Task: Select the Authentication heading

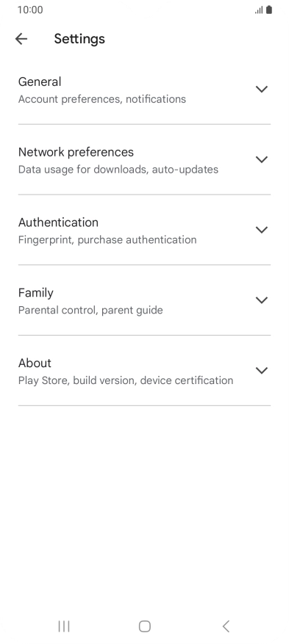Action: tap(58, 222)
